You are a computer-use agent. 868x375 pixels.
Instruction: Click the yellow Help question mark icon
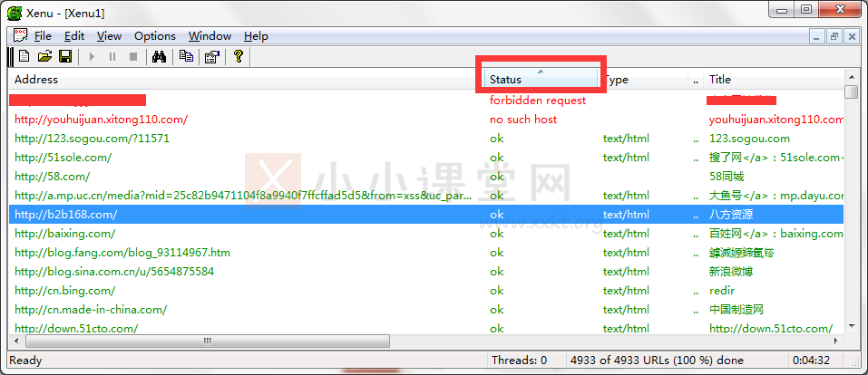click(x=239, y=56)
